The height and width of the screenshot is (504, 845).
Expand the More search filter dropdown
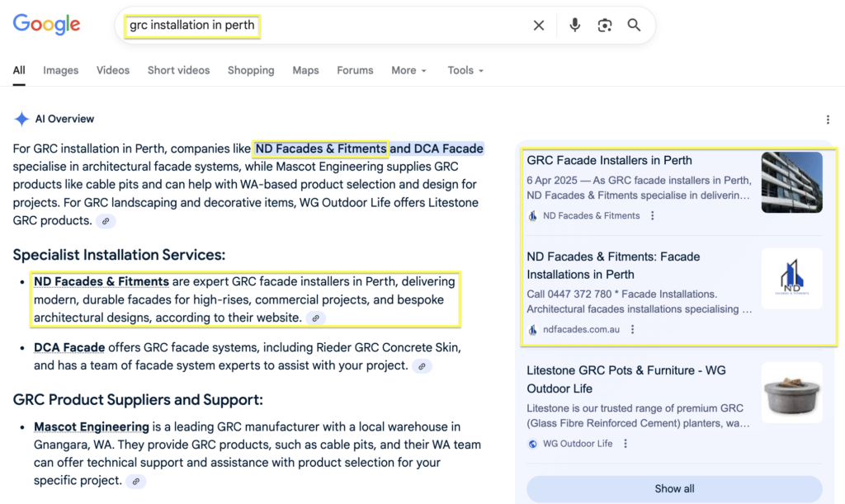click(x=408, y=70)
